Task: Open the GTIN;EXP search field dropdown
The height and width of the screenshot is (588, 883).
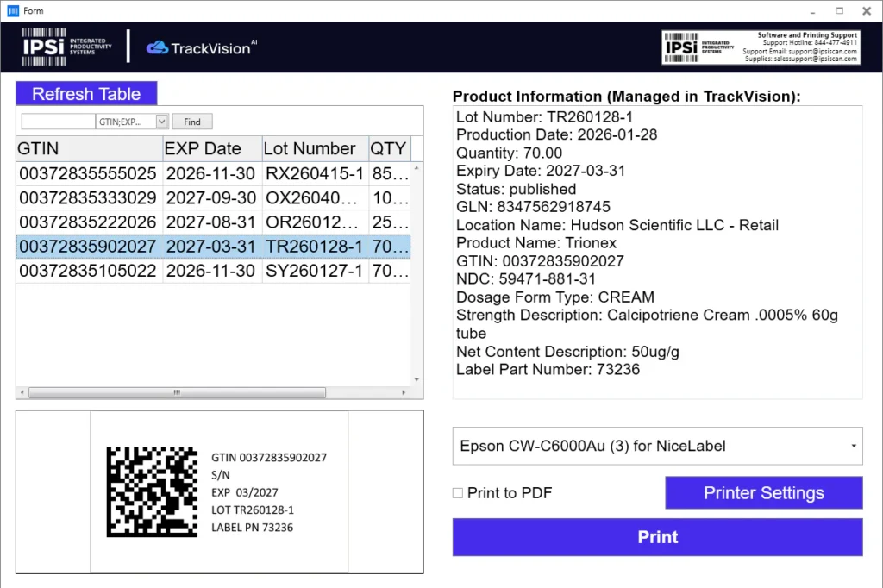Action: click(x=161, y=122)
